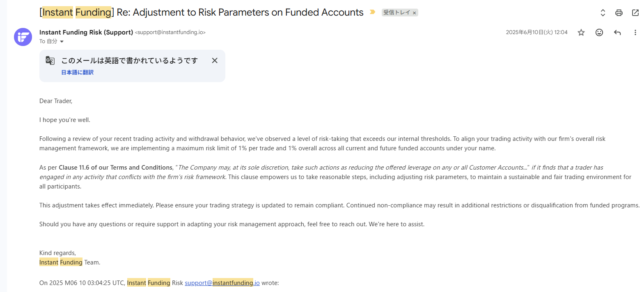Viewport: 644px width, 292px height.
Task: Expand all messages in the thread
Action: [x=603, y=13]
